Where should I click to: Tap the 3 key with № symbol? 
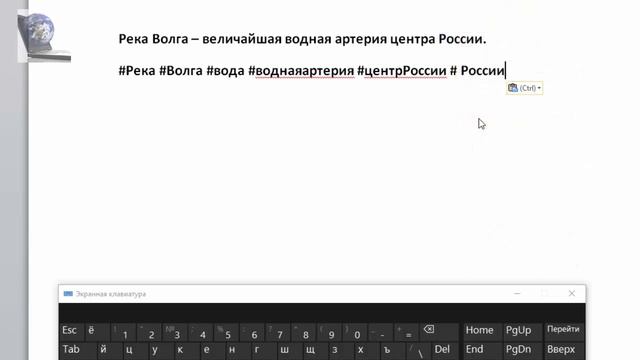click(175, 332)
